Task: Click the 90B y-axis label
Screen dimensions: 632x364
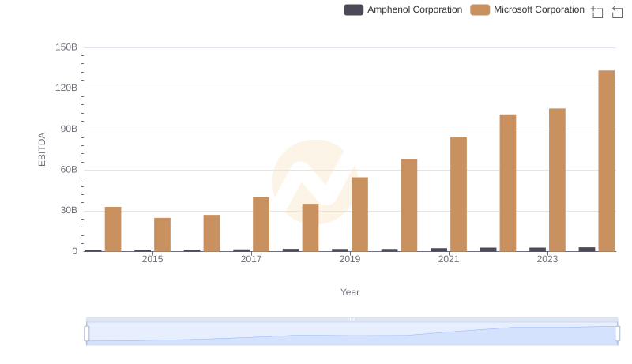Action: coord(69,129)
